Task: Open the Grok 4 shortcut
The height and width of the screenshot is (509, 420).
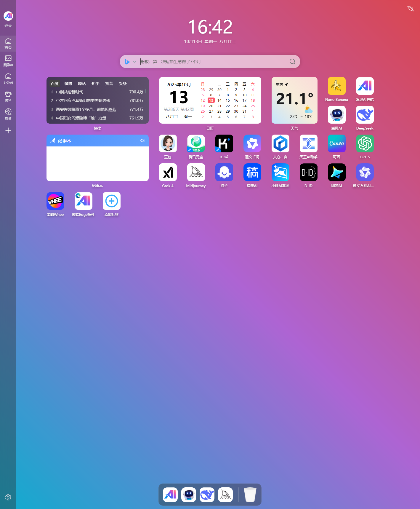Action: click(x=168, y=173)
